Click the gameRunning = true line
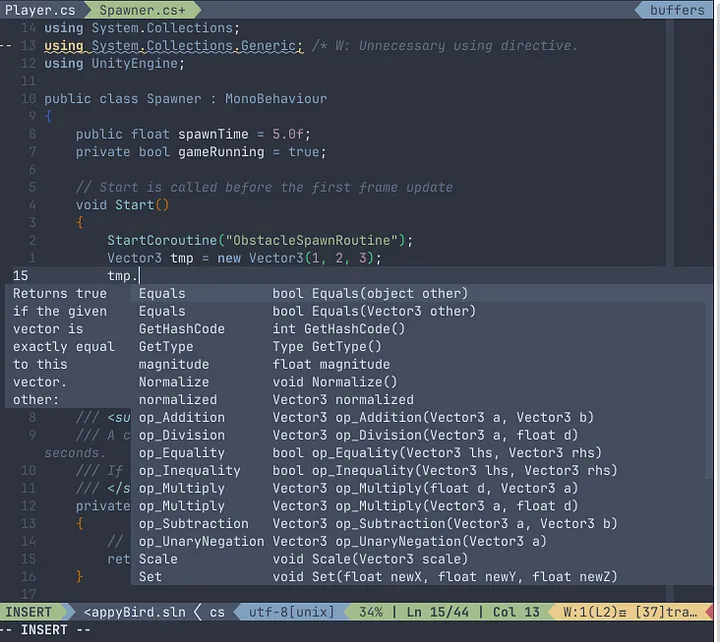 point(201,152)
